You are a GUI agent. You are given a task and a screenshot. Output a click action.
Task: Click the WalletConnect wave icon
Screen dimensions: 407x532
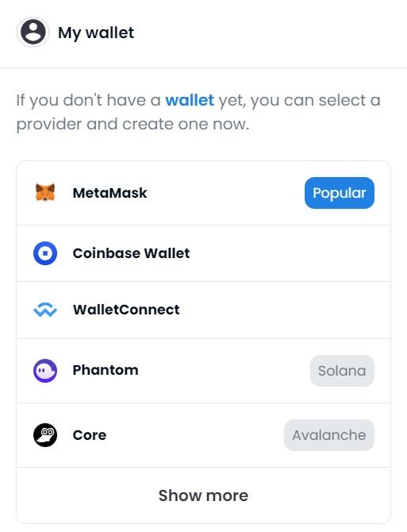[45, 310]
